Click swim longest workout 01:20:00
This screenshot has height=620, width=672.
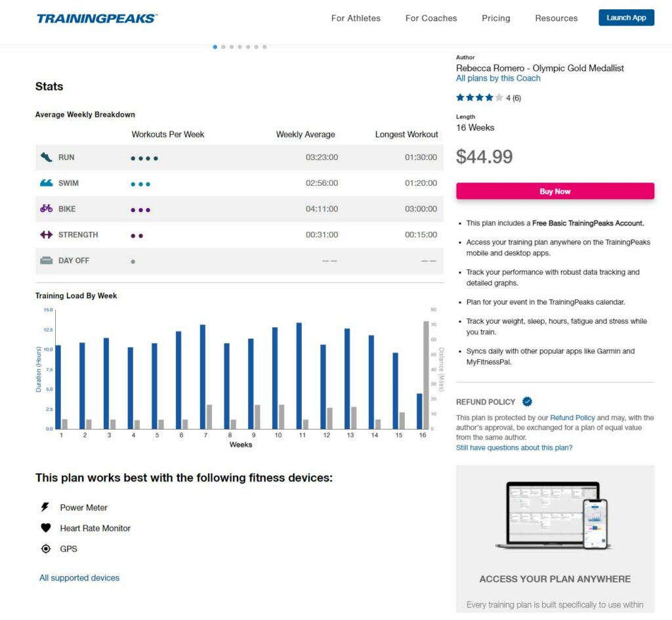421,183
